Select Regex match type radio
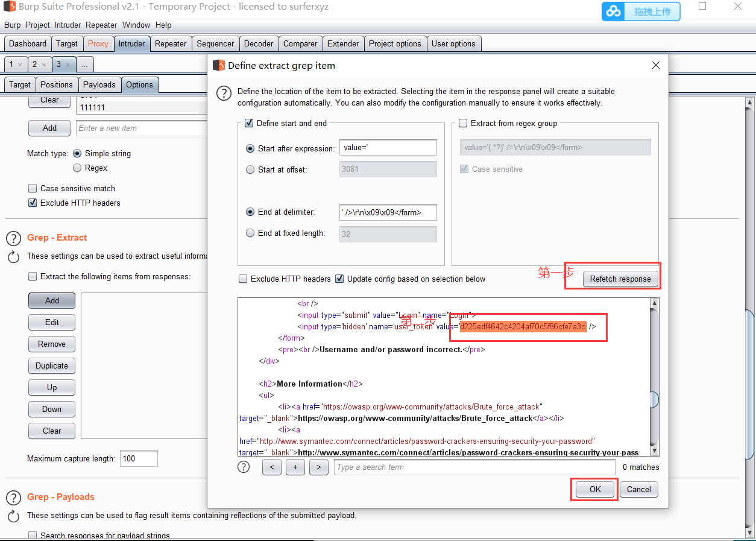756x541 pixels. click(x=77, y=168)
